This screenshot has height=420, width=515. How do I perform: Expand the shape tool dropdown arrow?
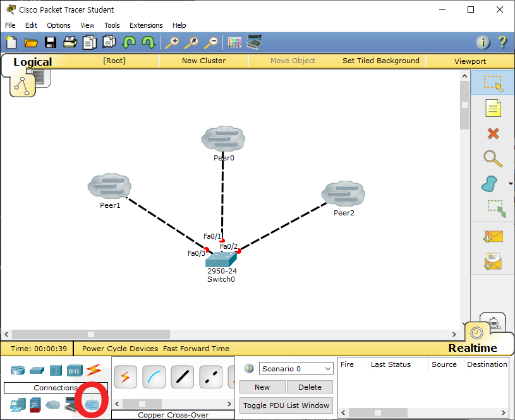[x=511, y=184]
